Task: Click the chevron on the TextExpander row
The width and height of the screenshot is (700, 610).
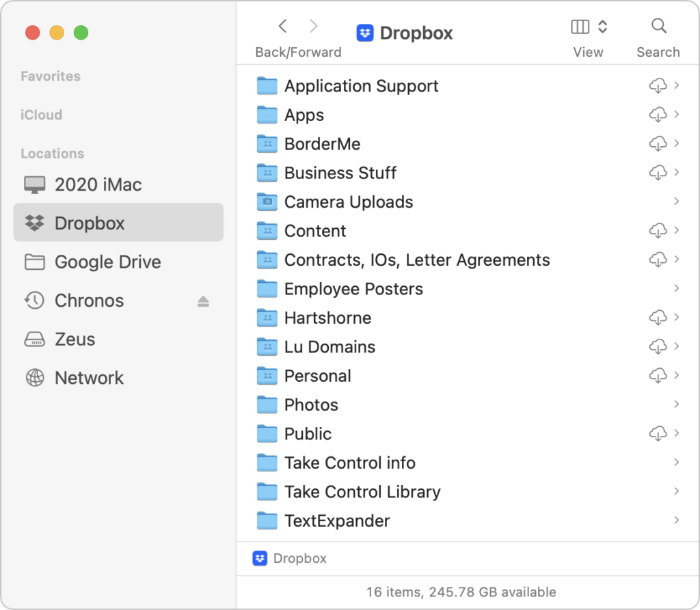Action: pyautogui.click(x=677, y=521)
